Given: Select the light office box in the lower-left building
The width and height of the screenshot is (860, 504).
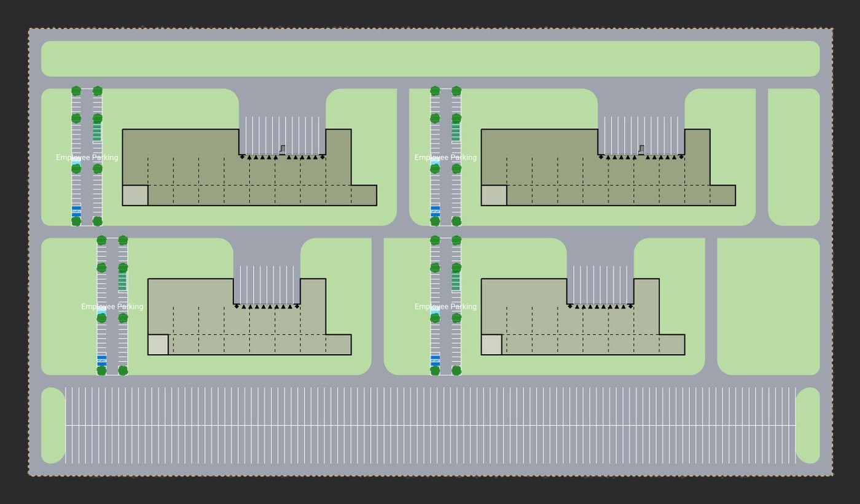Looking at the screenshot, I should [x=158, y=344].
